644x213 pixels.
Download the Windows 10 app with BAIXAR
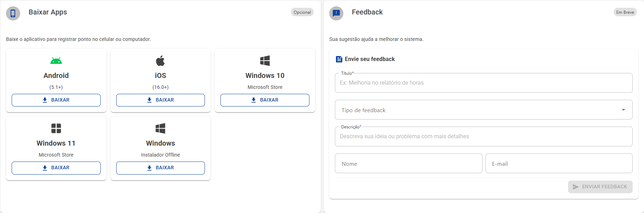coord(265,100)
